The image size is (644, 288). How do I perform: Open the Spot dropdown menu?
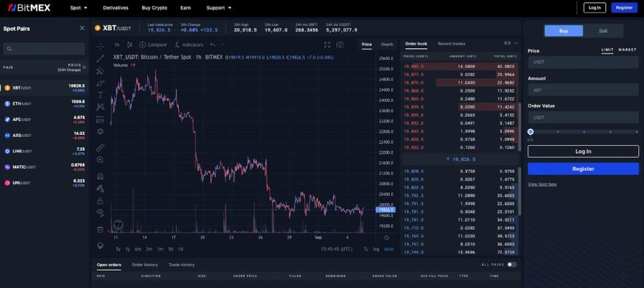79,8
